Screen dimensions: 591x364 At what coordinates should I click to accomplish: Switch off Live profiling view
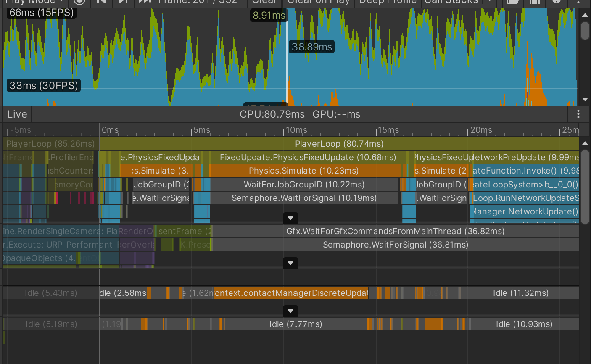tap(16, 114)
